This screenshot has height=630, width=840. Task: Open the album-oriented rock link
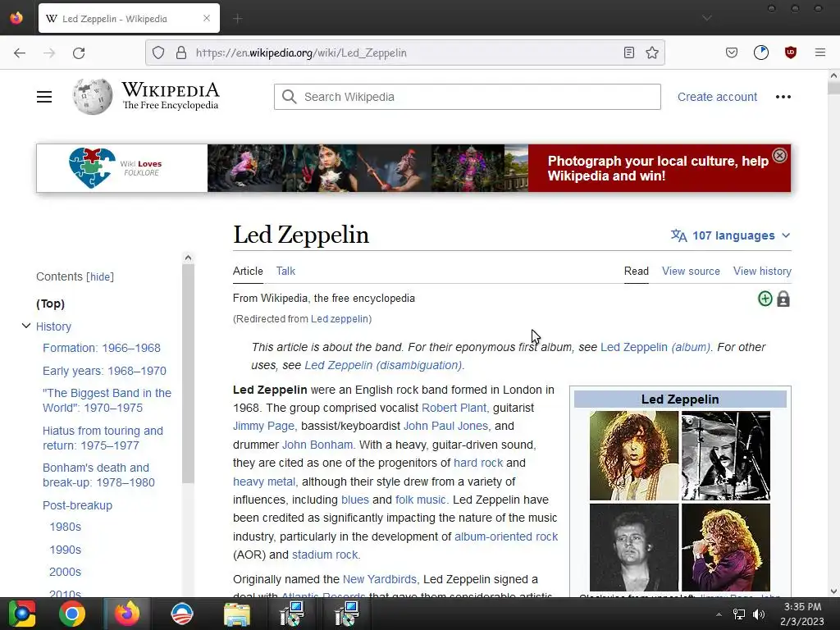point(505,536)
